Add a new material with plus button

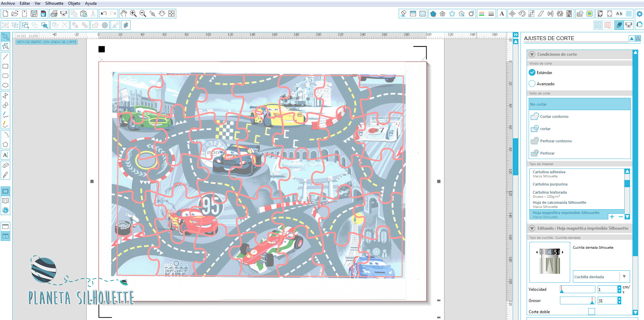tap(612, 217)
